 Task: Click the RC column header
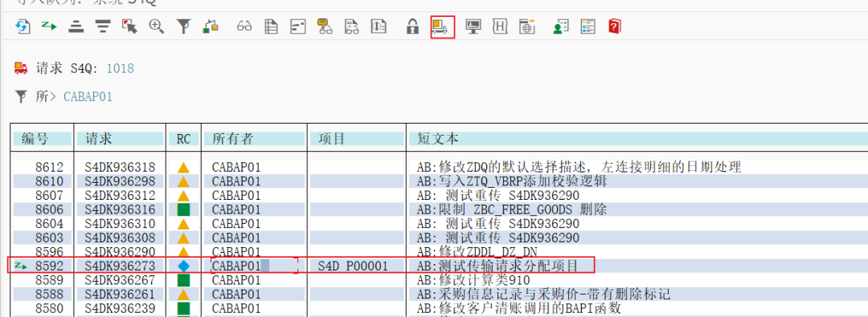[184, 138]
